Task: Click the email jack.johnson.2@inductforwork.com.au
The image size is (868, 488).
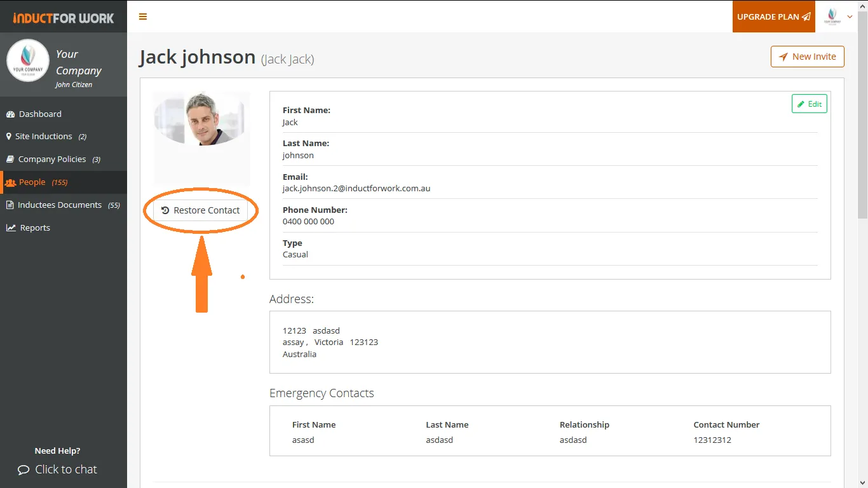Action: [356, 189]
